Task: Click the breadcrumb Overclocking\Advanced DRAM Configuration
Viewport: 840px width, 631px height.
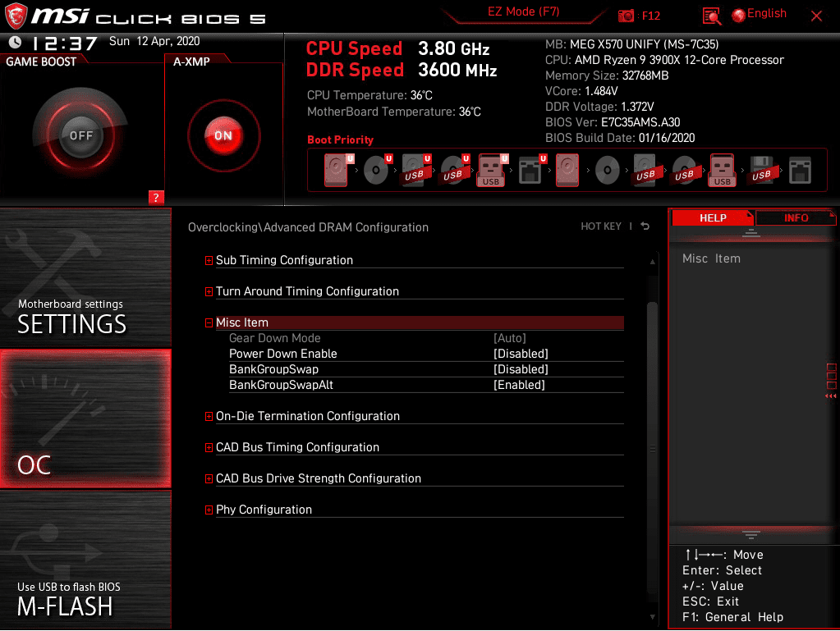Action: click(x=308, y=227)
